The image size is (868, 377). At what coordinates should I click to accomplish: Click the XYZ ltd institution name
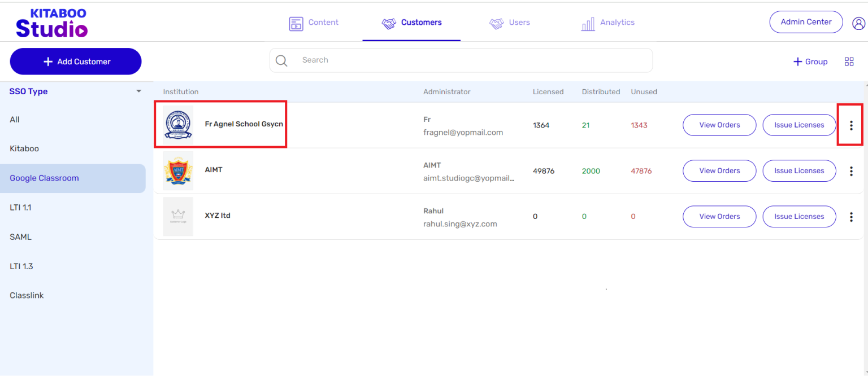coord(218,216)
